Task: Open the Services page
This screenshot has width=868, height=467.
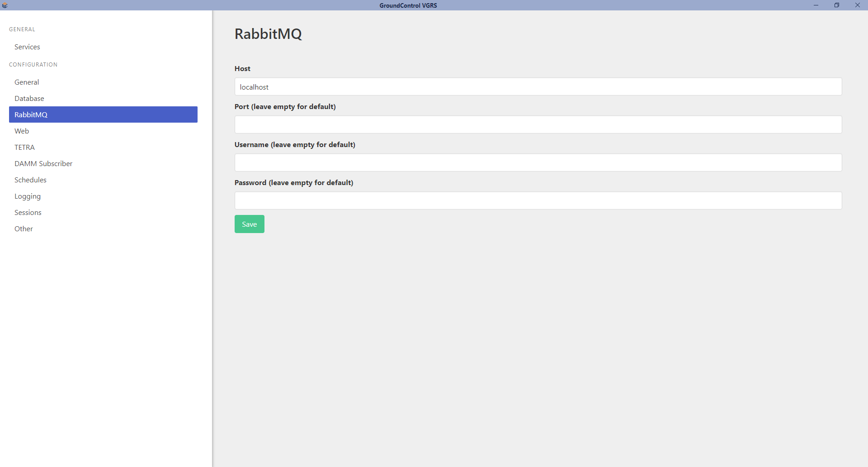Action: [27, 47]
